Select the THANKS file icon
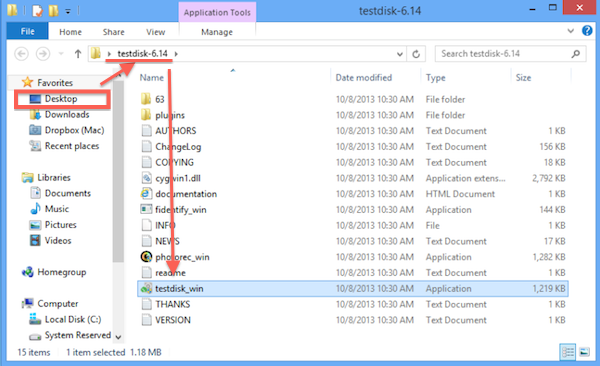Screen dimensions: 600x366 pyautogui.click(x=146, y=304)
